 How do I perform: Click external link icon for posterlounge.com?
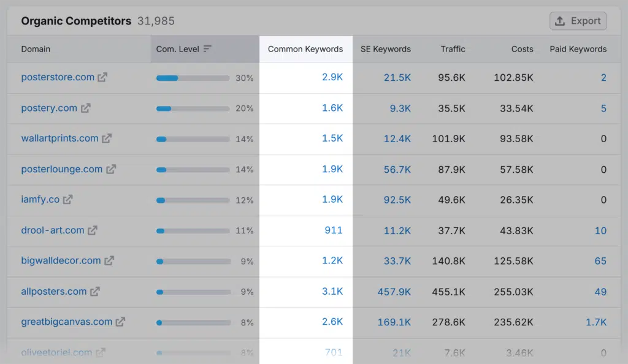pyautogui.click(x=111, y=169)
